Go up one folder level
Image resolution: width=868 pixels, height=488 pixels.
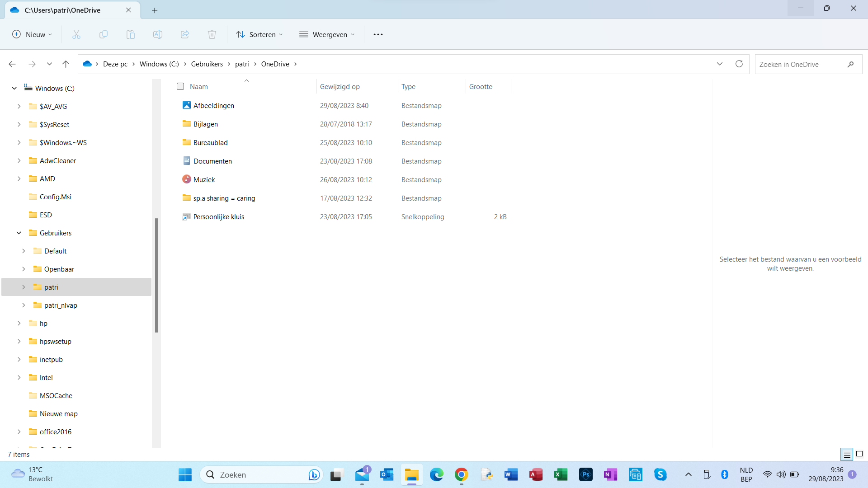click(x=66, y=64)
